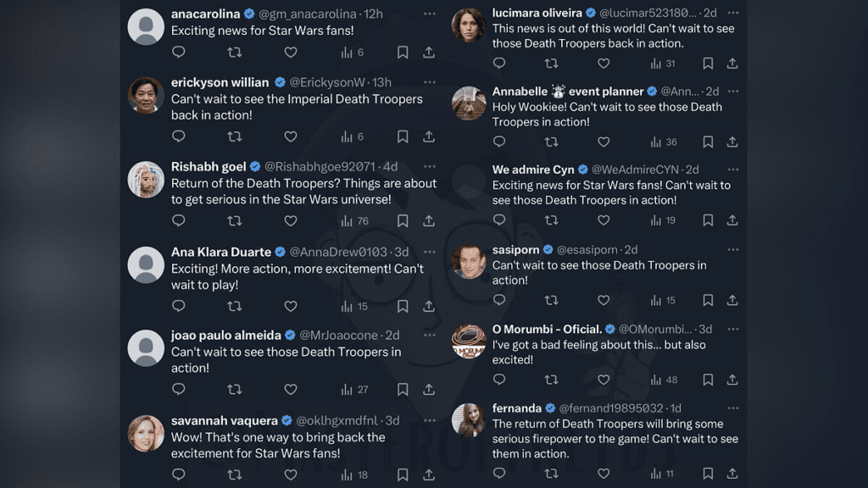Open savannah vaquera's profile picture
The width and height of the screenshot is (868, 488).
coord(146,433)
